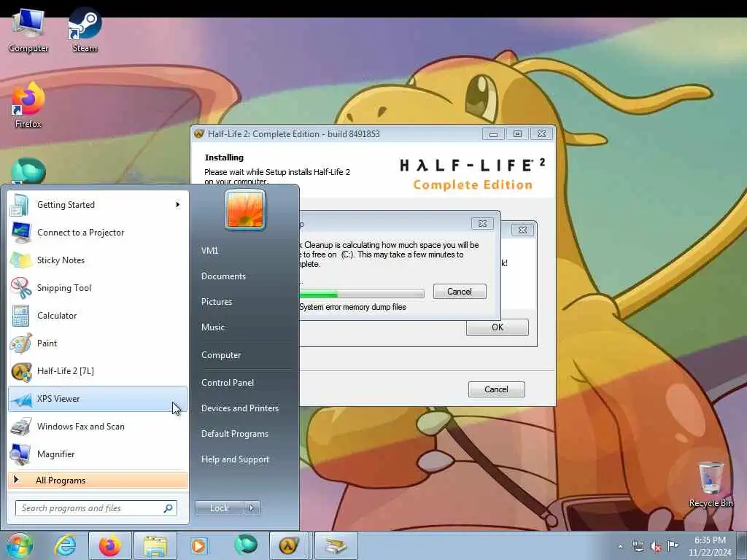Click Getting Started icon
Image resolution: width=747 pixels, height=560 pixels.
pos(20,205)
